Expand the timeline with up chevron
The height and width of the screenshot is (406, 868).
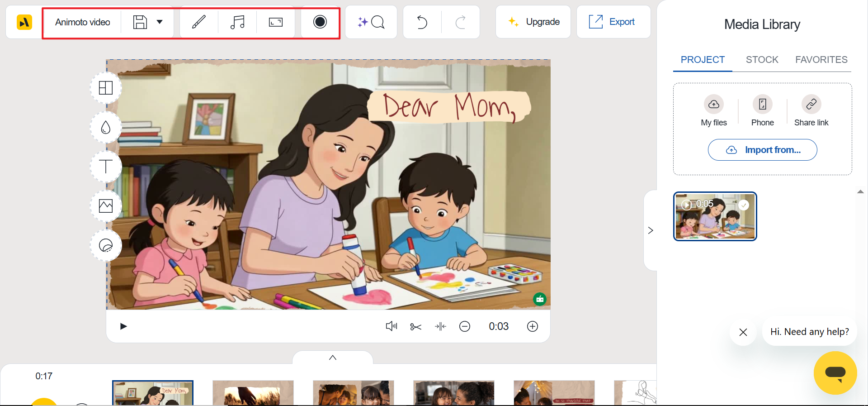click(x=333, y=358)
